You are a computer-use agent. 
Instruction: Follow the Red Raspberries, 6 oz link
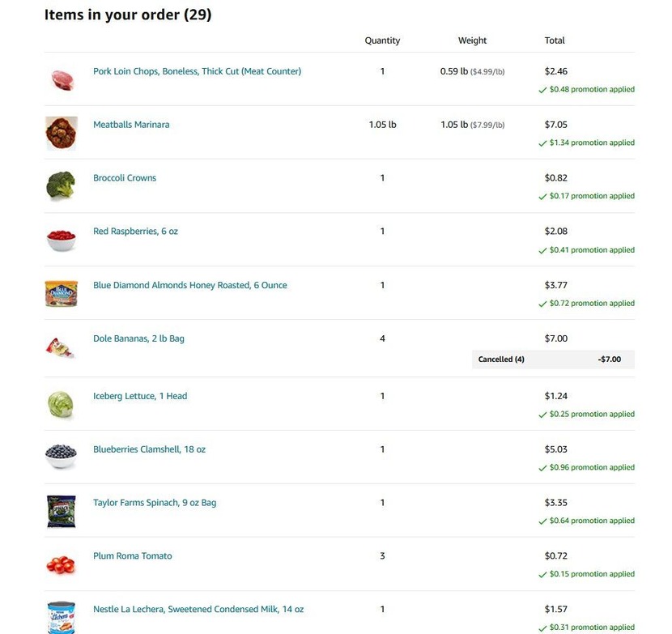click(135, 232)
